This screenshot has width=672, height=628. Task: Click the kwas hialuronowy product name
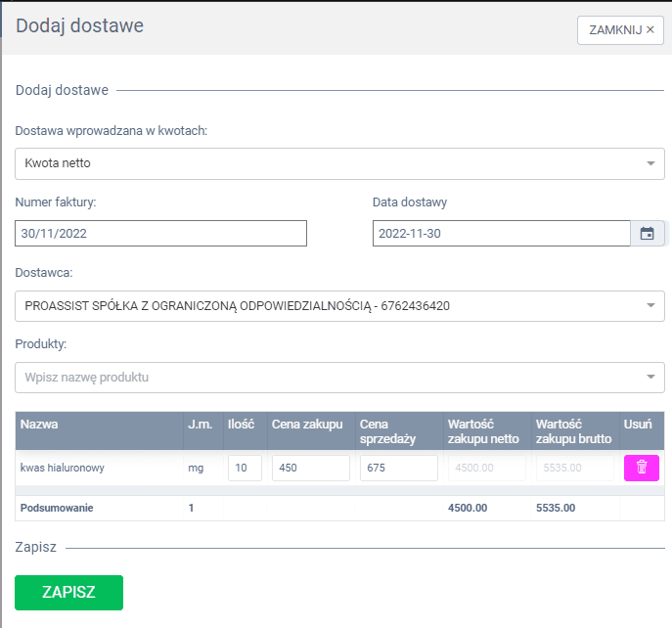point(63,468)
